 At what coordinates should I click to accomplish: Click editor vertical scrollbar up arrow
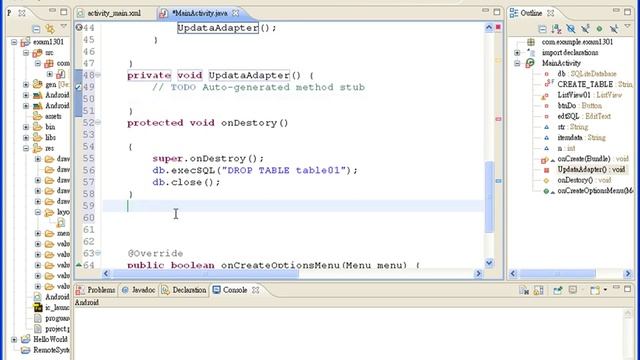(489, 27)
